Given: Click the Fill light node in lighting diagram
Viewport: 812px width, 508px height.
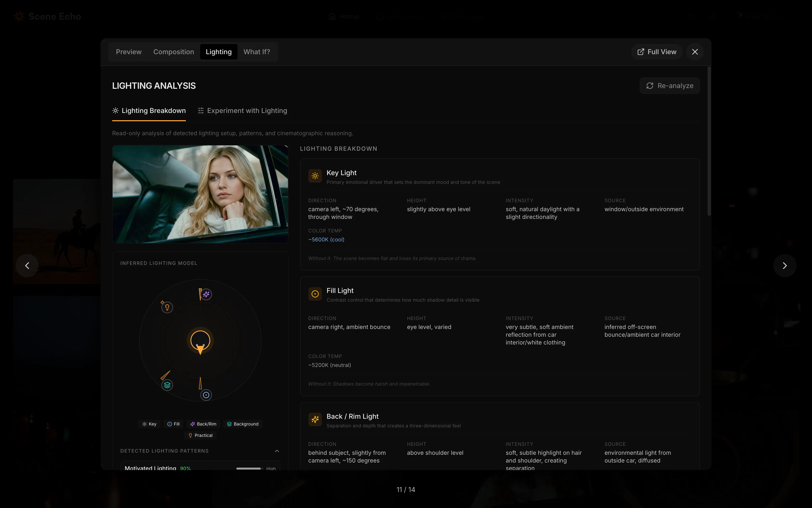Looking at the screenshot, I should (206, 395).
